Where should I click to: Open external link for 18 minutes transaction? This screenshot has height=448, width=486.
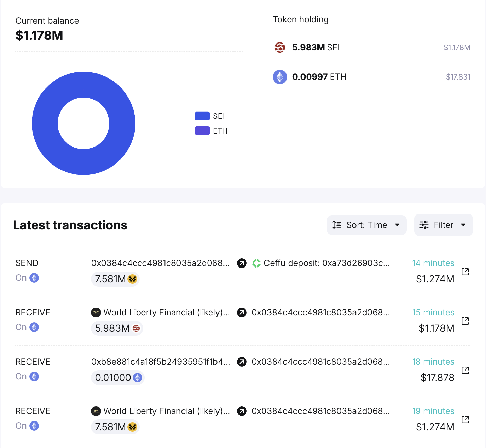(x=465, y=370)
